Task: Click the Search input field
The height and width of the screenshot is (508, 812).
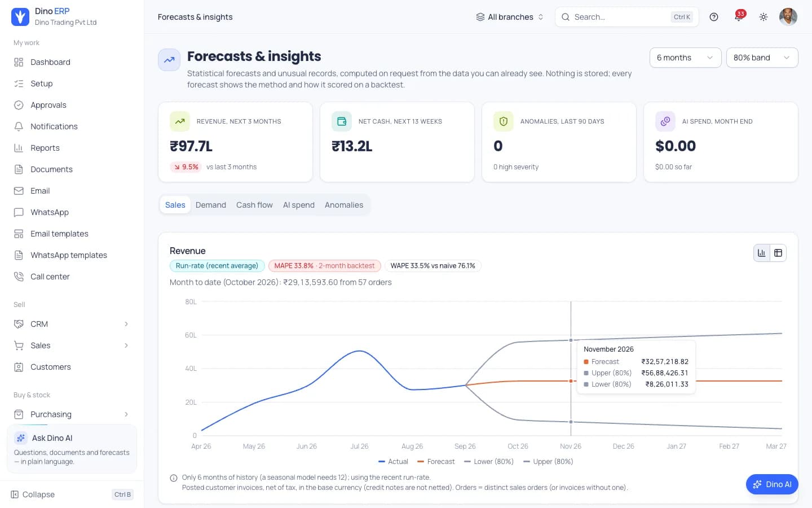Action: (x=626, y=17)
